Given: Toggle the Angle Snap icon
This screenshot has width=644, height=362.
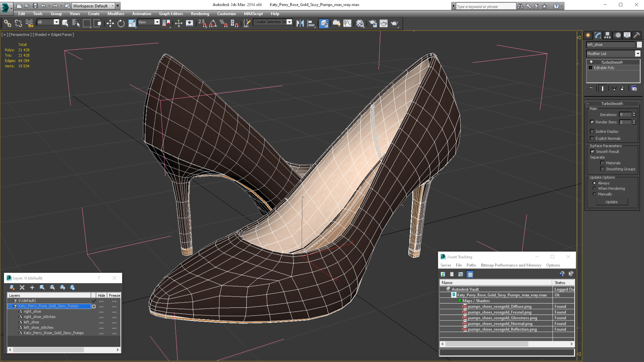Looking at the screenshot, I should coord(213,23).
